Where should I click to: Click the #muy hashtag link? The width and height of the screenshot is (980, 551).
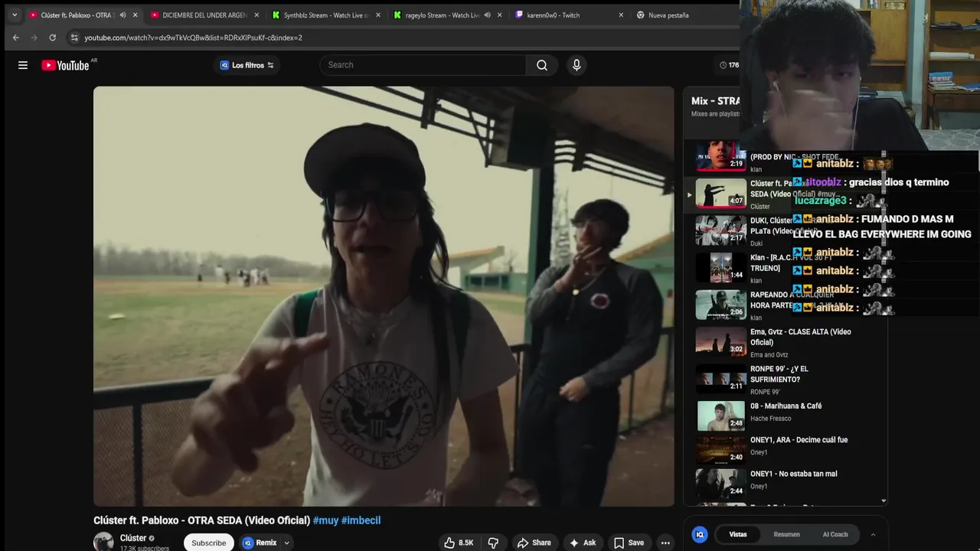(x=325, y=520)
